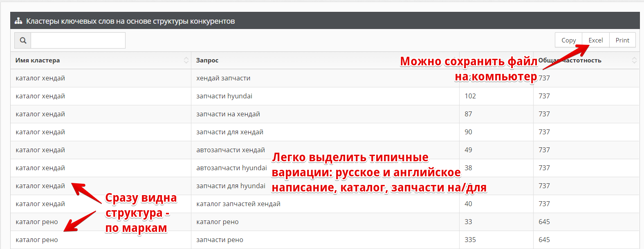Select the 'автозапчасти хендай' query cell

[x=231, y=150]
